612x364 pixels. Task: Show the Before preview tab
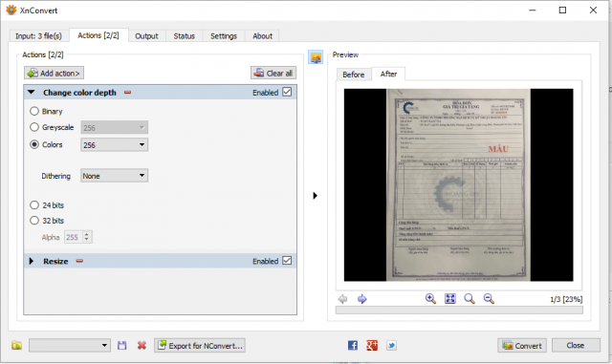(x=353, y=75)
